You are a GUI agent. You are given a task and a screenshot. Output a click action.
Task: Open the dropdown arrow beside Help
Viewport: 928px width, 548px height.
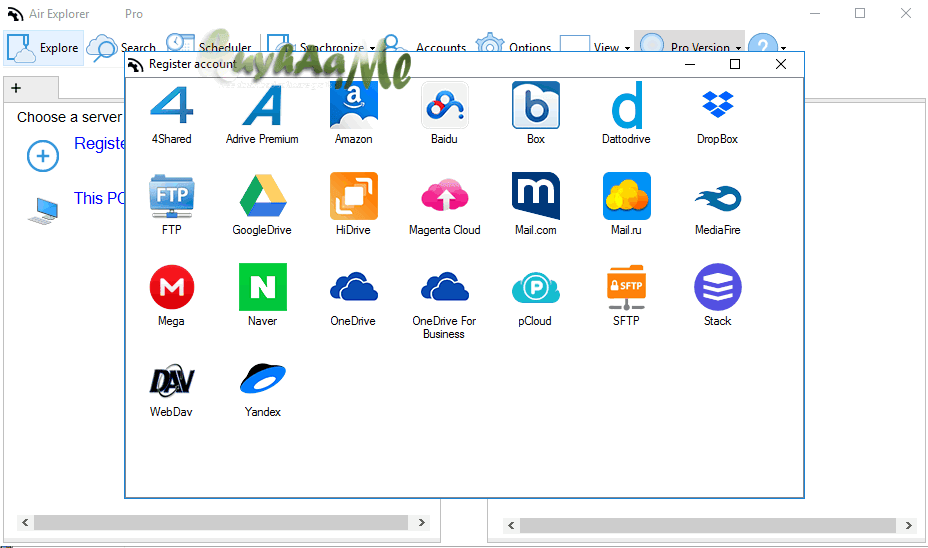[783, 48]
